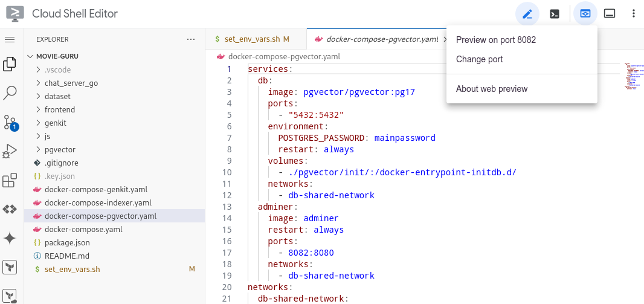The image size is (644, 304).
Task: Click the pgvector/pgvector:pg17 image value
Action: (x=359, y=92)
